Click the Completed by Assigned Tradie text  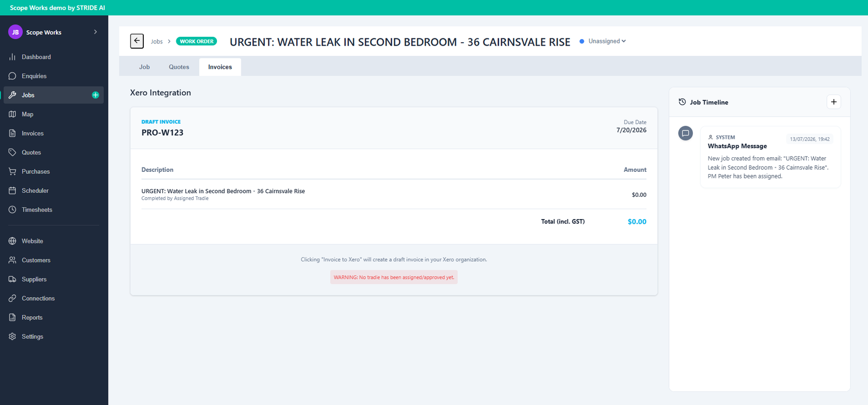tap(175, 198)
